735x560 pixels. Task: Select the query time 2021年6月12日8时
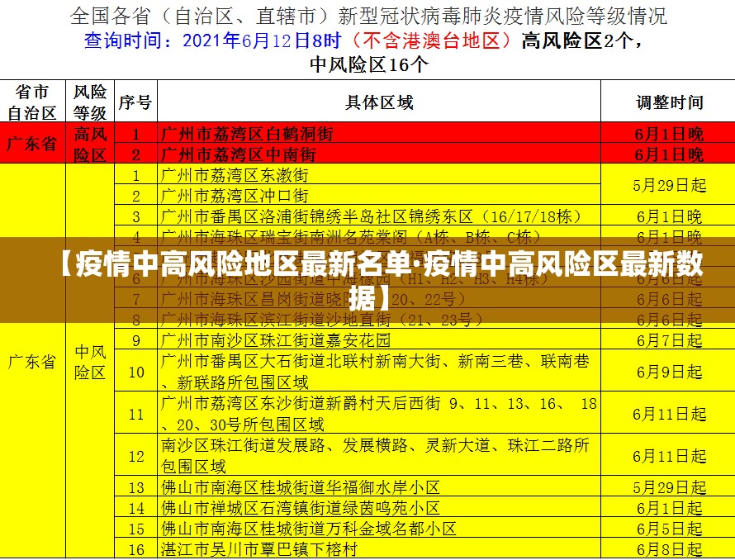pos(262,40)
